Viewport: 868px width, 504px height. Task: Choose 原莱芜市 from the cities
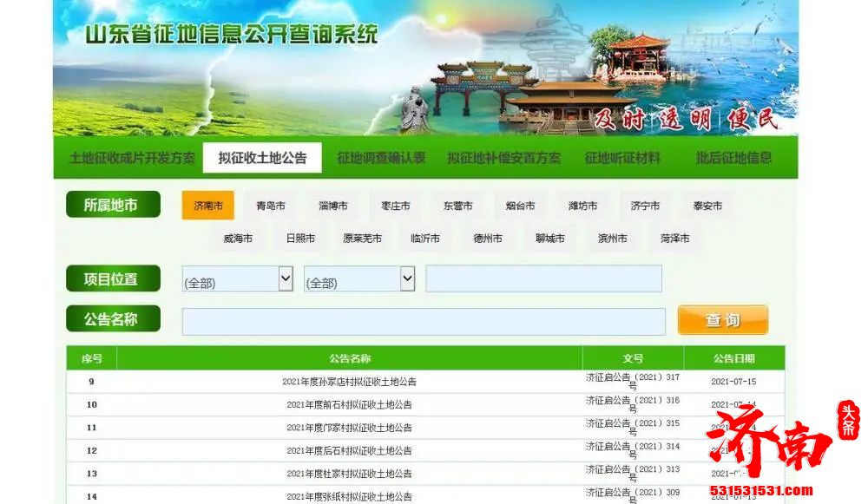[362, 239]
